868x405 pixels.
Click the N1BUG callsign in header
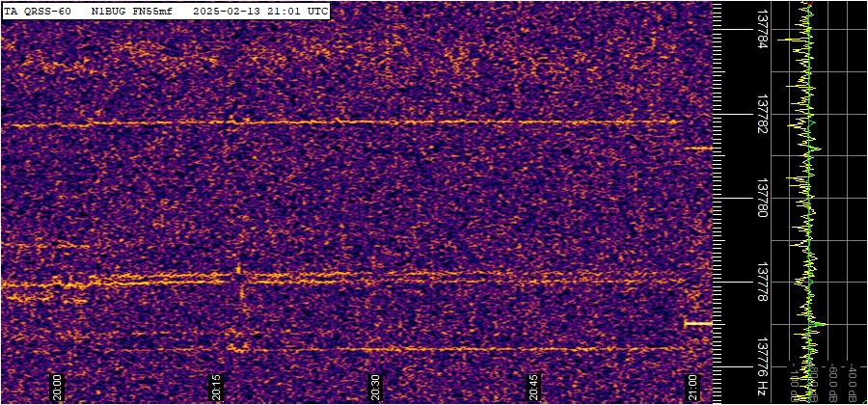(108, 12)
